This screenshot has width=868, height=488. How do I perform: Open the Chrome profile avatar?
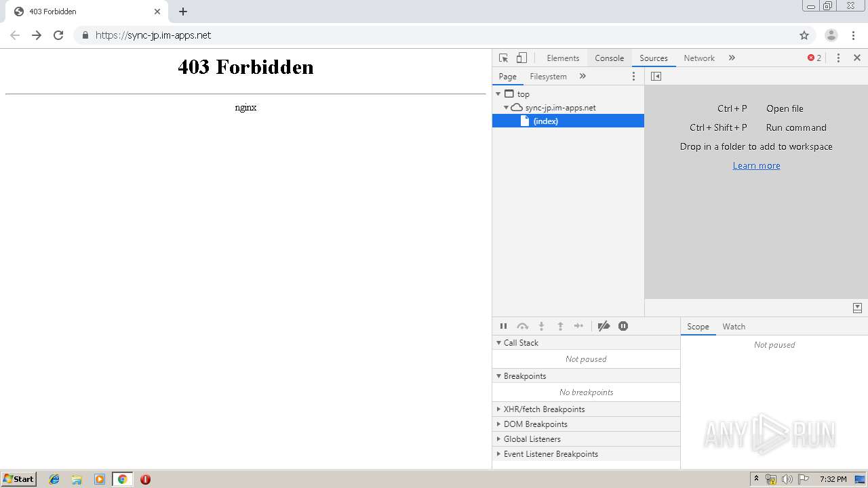(831, 35)
